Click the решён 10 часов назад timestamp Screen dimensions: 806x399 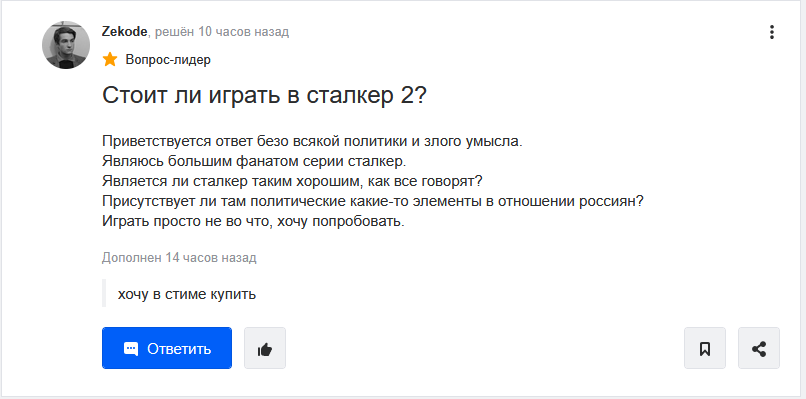click(x=222, y=32)
